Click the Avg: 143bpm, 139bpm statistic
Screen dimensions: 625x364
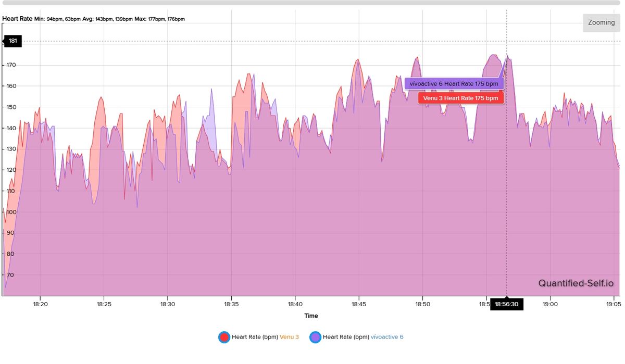(x=108, y=19)
